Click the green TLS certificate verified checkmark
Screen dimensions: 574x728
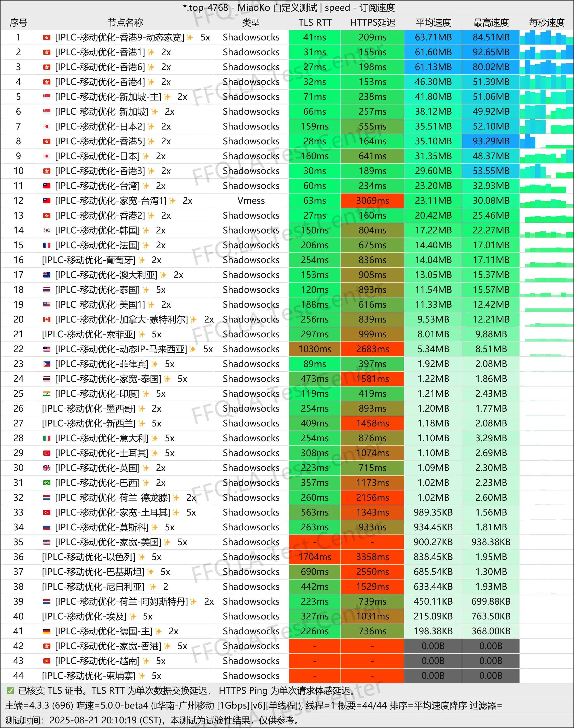click(x=10, y=691)
